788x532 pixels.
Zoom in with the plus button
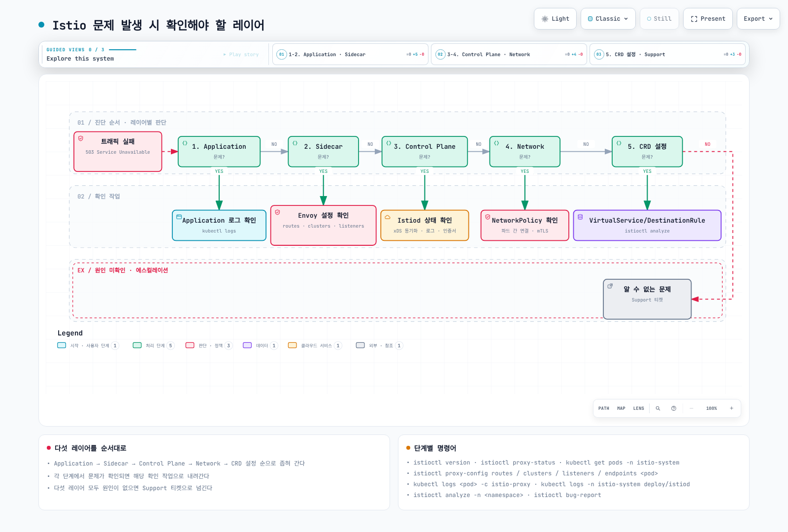[731, 408]
